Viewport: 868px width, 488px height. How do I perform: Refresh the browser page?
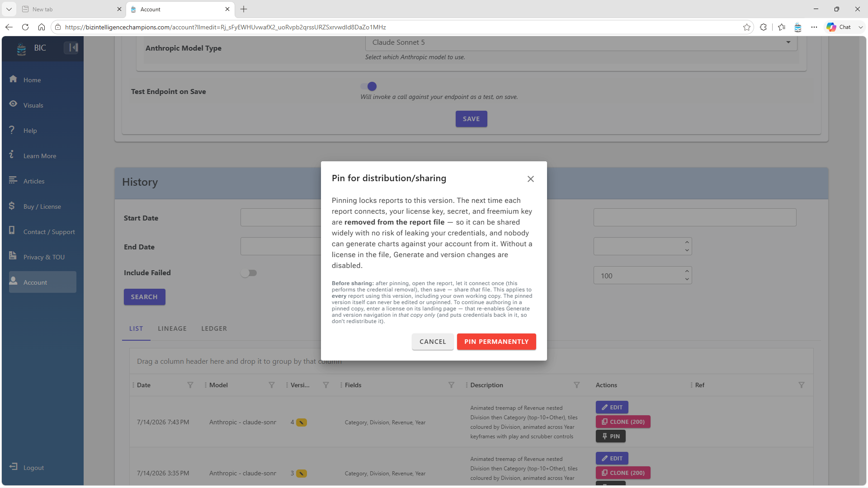pos(25,27)
